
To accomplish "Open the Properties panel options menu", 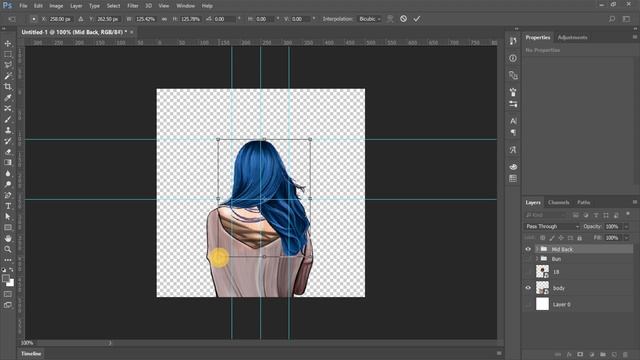I will coord(635,37).
